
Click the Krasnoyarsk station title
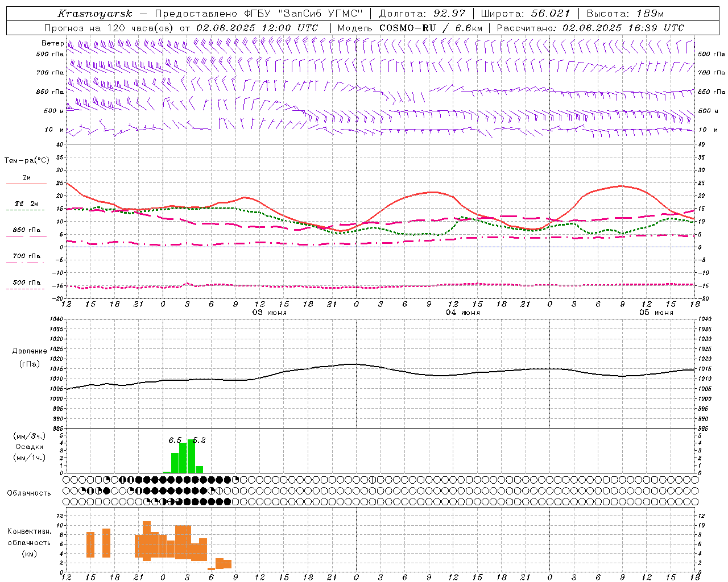[94, 14]
